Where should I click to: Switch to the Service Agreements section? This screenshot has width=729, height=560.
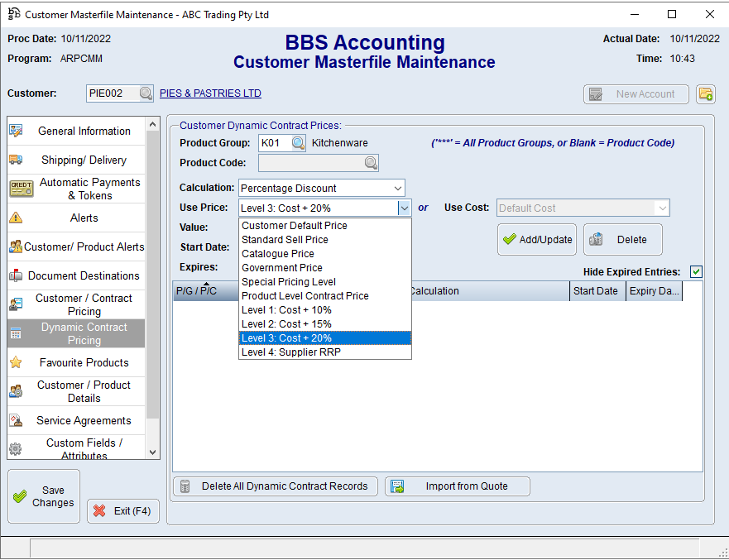(x=84, y=420)
